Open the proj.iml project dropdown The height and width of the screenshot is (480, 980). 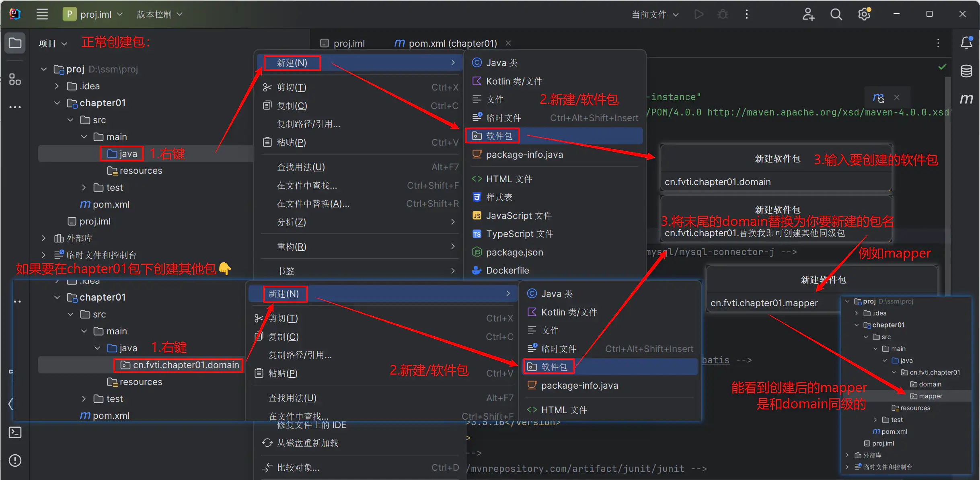(x=93, y=14)
